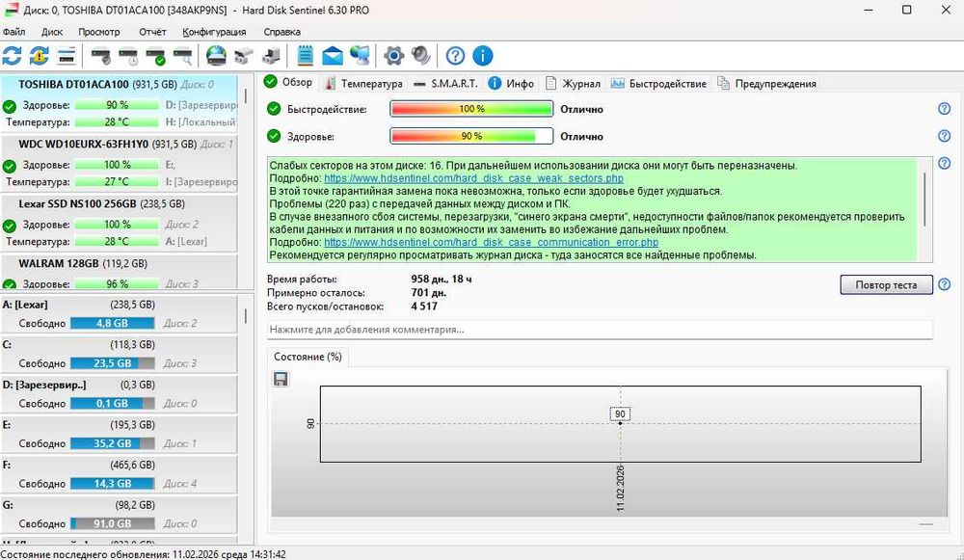Click the blue envelope e-mail icon
This screenshot has height=560, width=964.
[x=333, y=56]
